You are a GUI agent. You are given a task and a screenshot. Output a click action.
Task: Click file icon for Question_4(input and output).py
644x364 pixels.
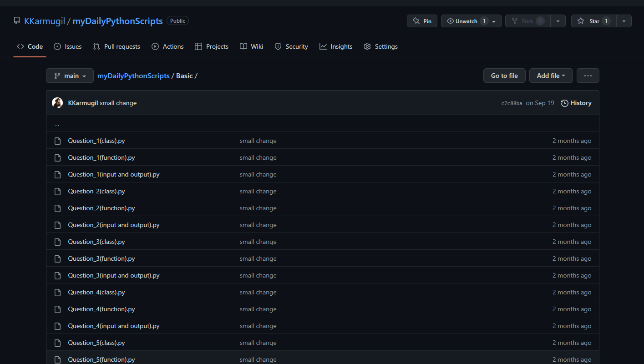(x=57, y=326)
